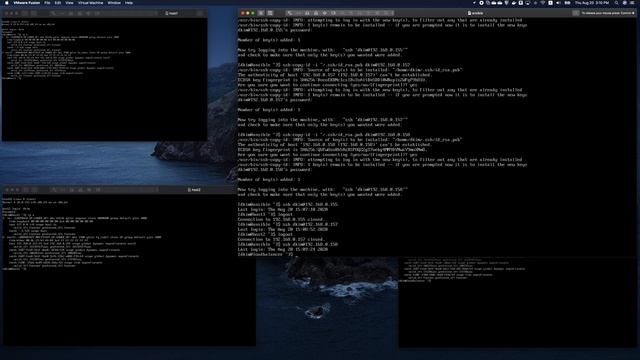
Task: Open the View menu
Action: [x=69, y=3]
